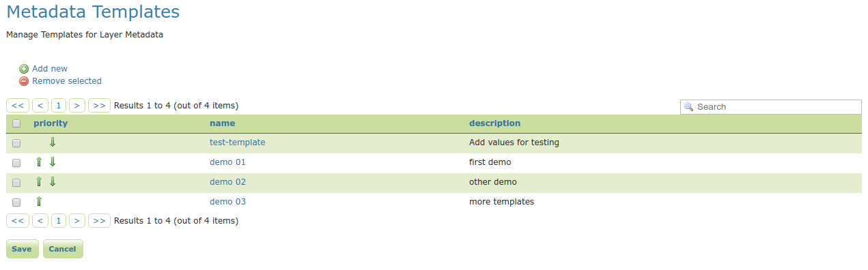Screen dimensions: 868x270
Task: Move demo 01 down with arrow
Action: point(53,162)
